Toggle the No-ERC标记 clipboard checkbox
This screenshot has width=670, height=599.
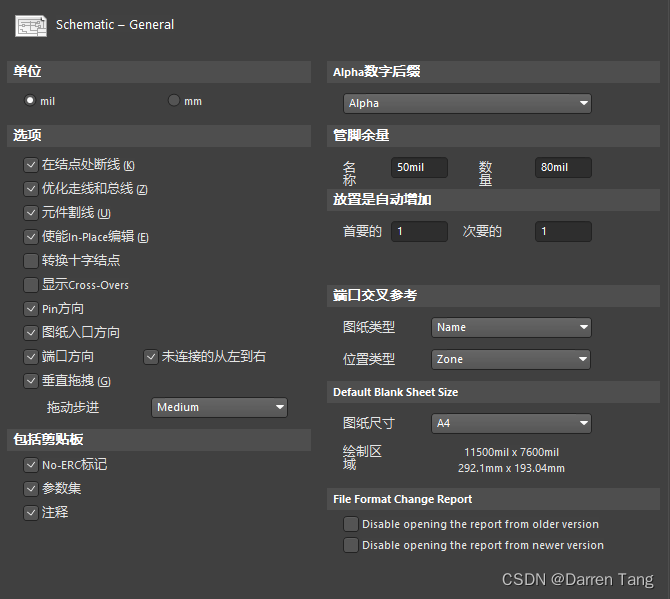[31, 465]
